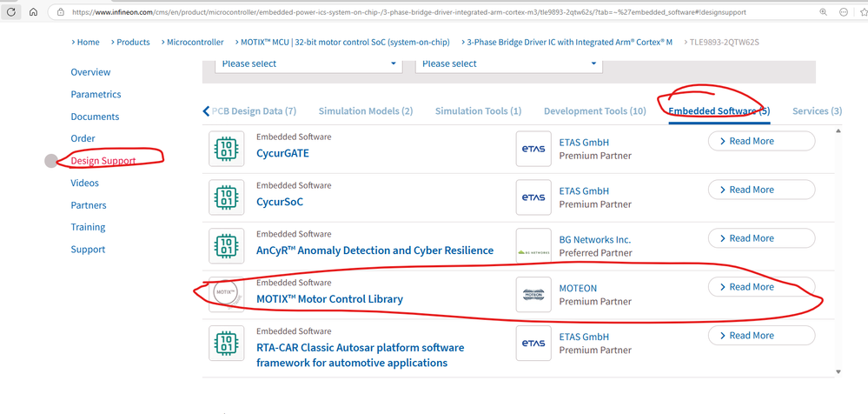Open the CycurGATE chip icon

227,149
